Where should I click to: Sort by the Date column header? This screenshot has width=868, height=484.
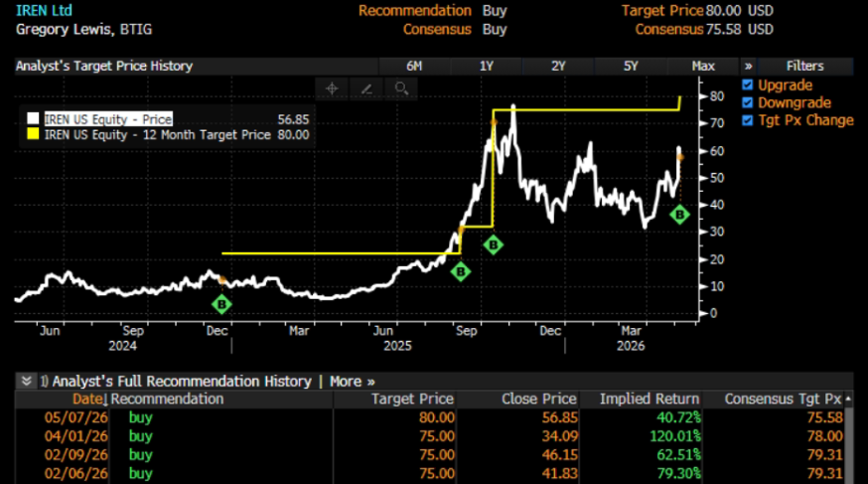89,400
